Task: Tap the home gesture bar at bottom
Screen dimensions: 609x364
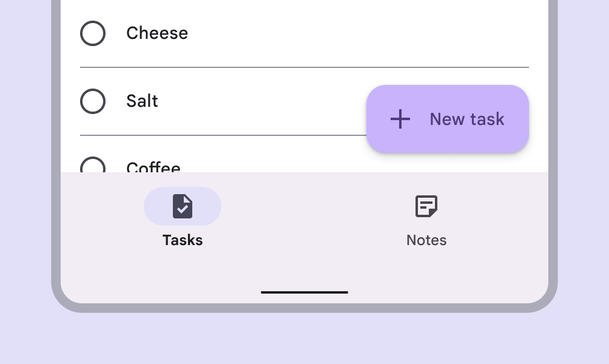Action: click(x=304, y=292)
